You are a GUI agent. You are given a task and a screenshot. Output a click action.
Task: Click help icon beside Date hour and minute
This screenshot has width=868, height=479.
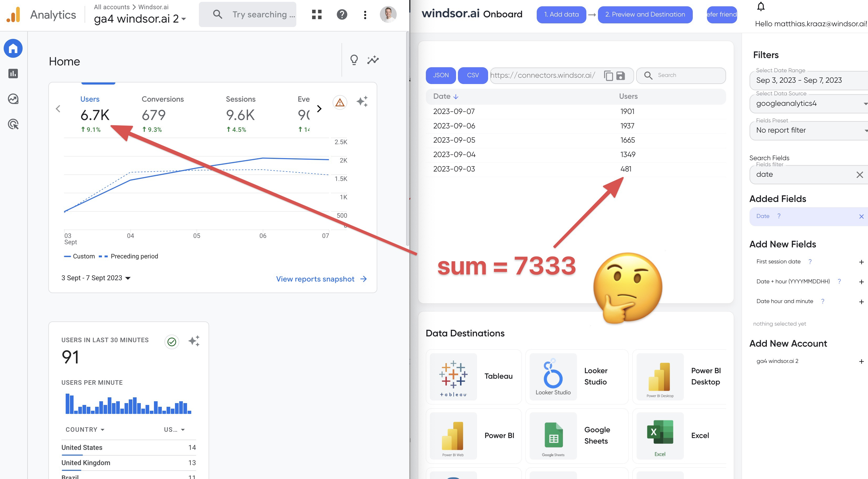[x=823, y=301]
